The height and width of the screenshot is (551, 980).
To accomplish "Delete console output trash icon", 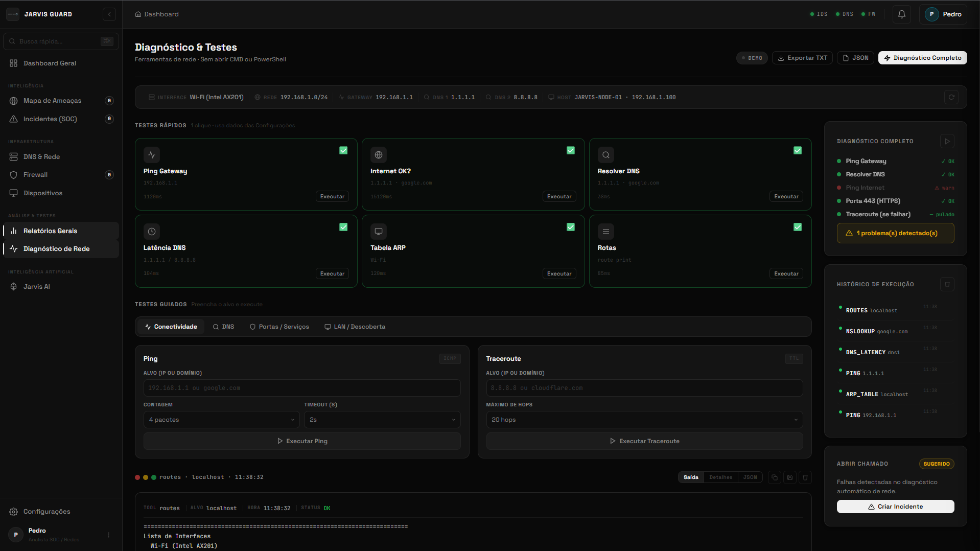I will tap(805, 477).
